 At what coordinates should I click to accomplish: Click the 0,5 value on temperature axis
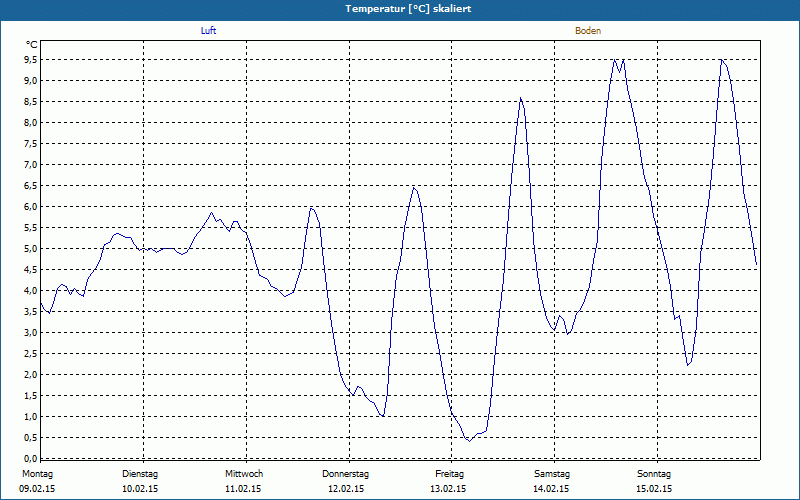(x=30, y=437)
